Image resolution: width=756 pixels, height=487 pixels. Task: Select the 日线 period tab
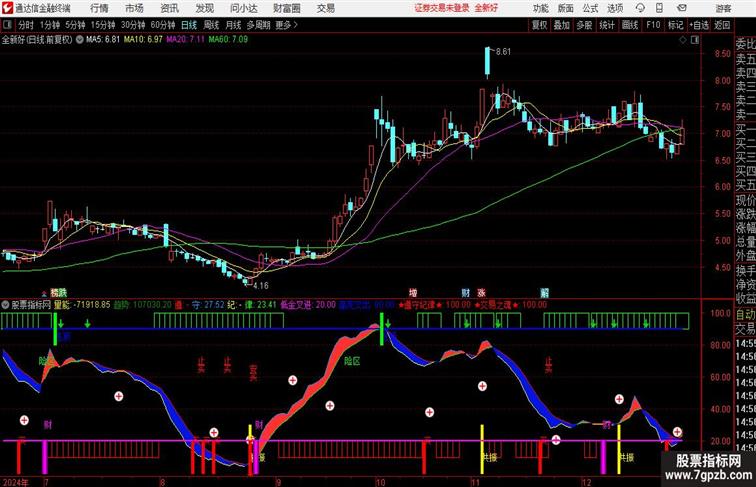click(x=189, y=25)
